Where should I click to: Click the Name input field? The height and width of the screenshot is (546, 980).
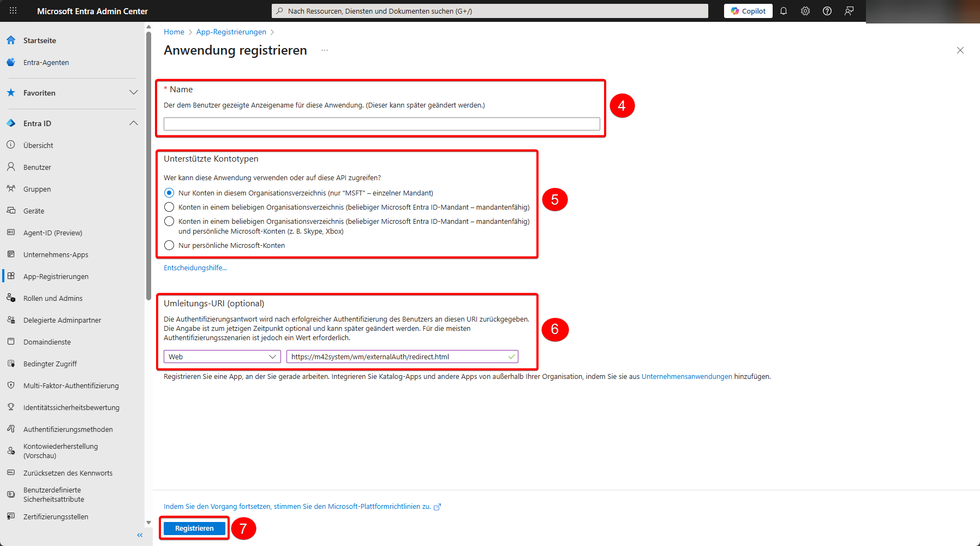point(381,124)
